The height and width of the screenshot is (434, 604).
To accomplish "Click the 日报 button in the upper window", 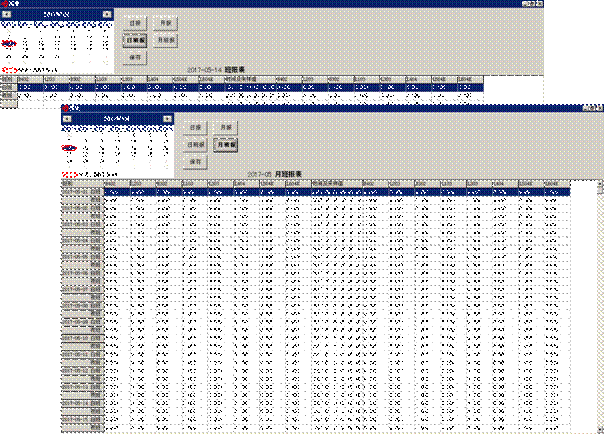I will click(137, 22).
